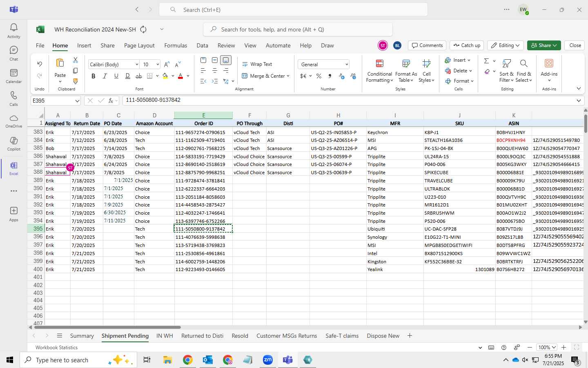
Task: Expand the Name Box dropdown
Action: tap(77, 101)
